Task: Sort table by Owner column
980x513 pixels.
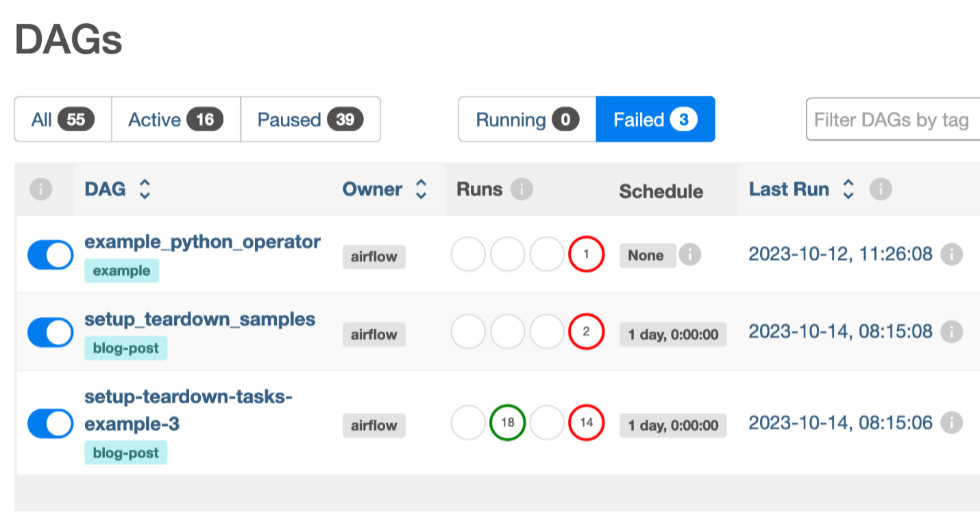Action: pyautogui.click(x=421, y=189)
